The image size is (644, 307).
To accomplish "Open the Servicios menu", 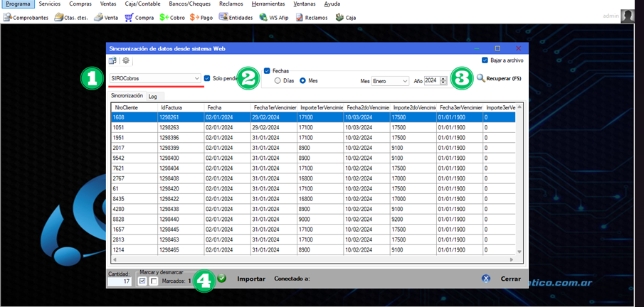I will click(50, 4).
